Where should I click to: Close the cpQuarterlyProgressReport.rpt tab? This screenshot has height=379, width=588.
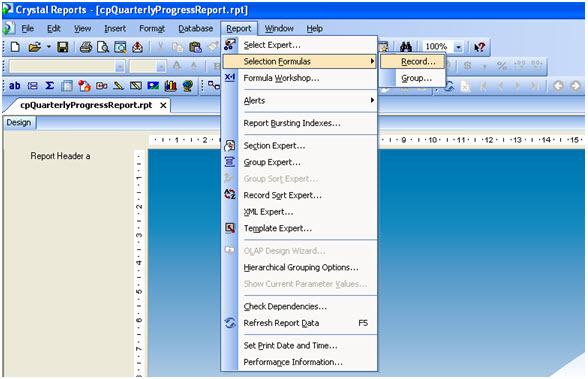(x=163, y=106)
